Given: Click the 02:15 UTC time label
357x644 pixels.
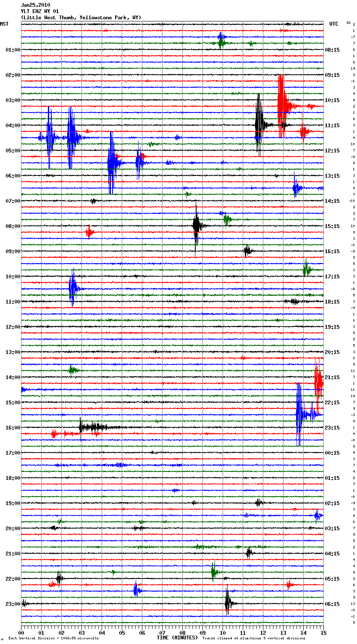Looking at the screenshot, I should tap(332, 503).
